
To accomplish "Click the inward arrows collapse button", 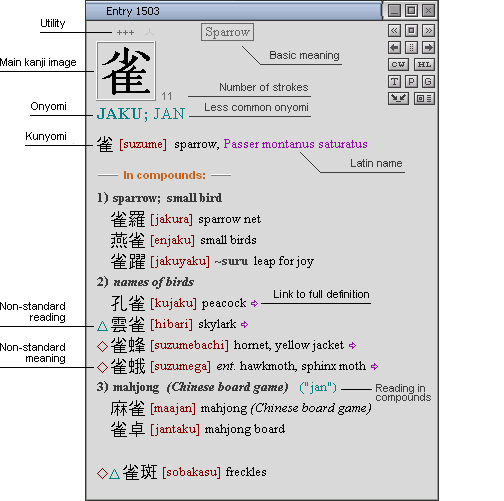I will [x=398, y=98].
